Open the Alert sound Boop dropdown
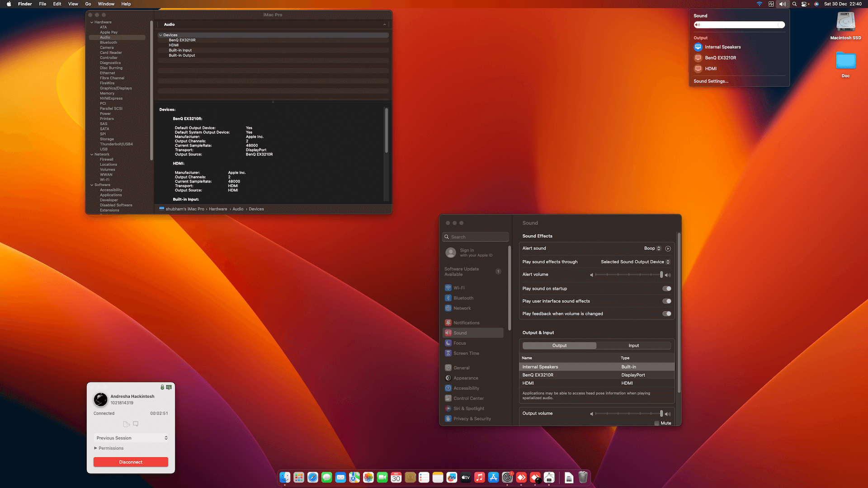Viewport: 868px width, 488px height. tap(652, 249)
